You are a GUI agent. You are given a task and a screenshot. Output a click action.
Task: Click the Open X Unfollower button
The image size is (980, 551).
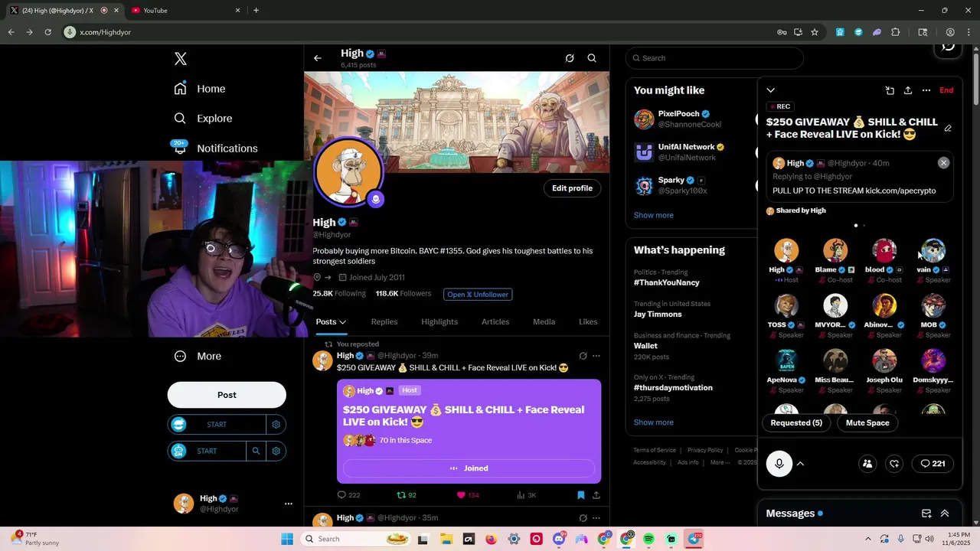(x=479, y=294)
